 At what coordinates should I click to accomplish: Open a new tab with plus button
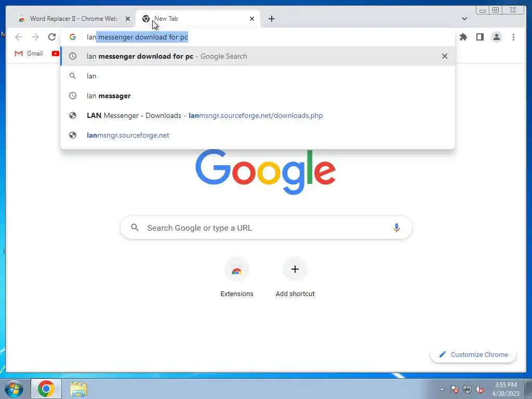pos(271,19)
